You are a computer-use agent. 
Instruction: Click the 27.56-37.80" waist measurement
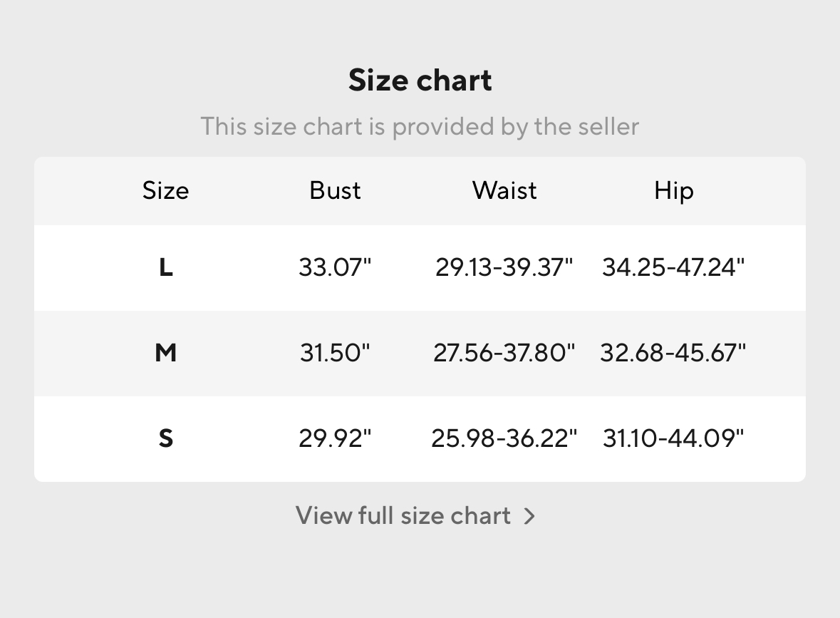(504, 353)
